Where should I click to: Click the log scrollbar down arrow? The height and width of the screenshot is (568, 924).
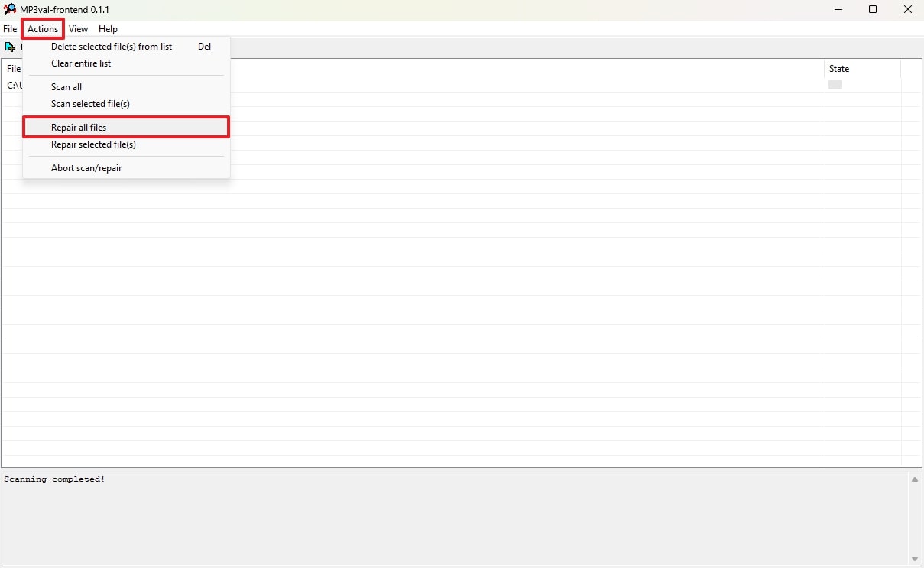(915, 559)
